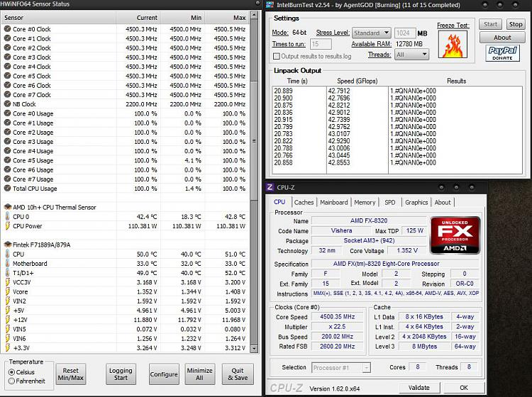Click the Fintek CPU thermometer icon
This screenshot has height=397, width=532.
8,254
